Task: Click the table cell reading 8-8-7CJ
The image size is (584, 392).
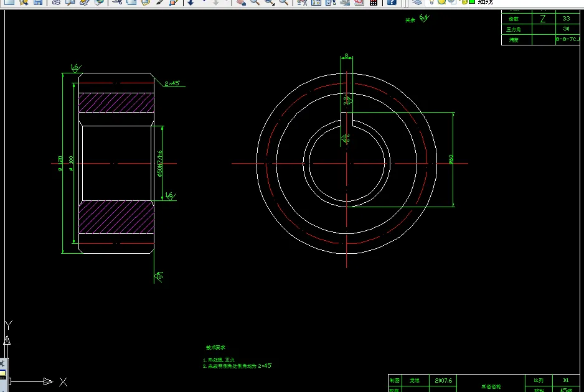Action: click(x=568, y=39)
